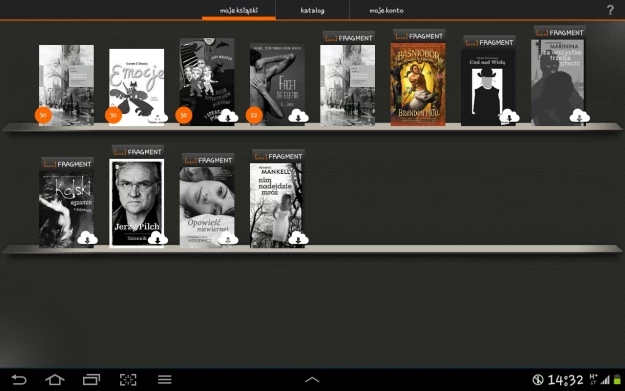Tap cloud download icon on Facet na telefon
This screenshot has width=625, height=391.
click(x=298, y=116)
